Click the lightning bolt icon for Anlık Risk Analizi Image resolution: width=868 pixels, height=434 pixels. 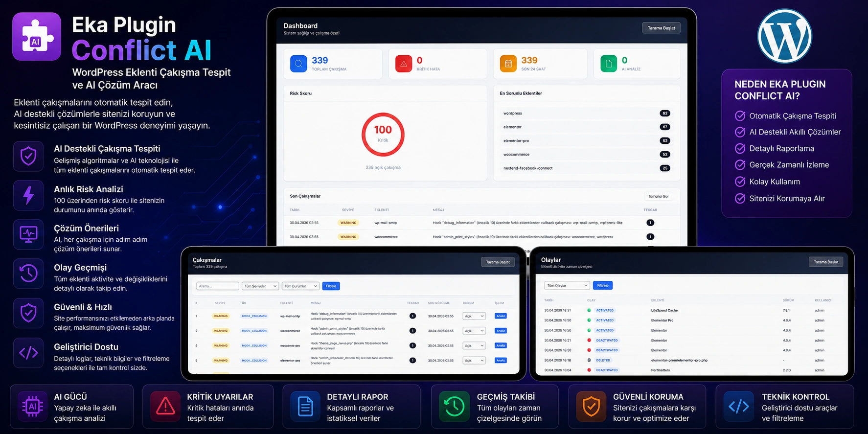pyautogui.click(x=28, y=196)
